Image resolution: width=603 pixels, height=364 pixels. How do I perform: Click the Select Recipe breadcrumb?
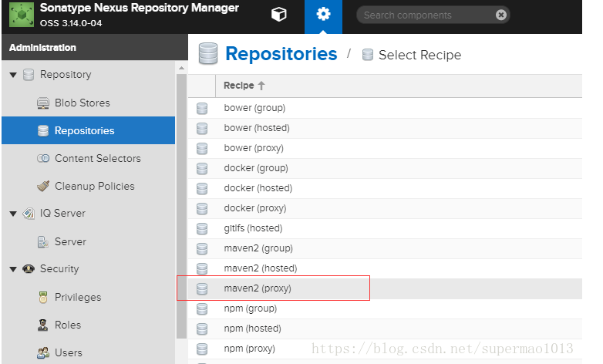click(419, 55)
